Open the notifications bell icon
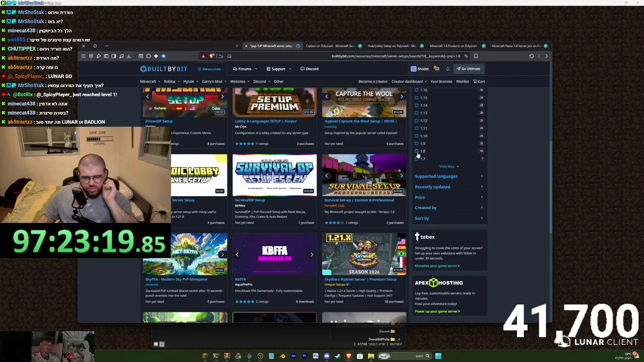 tap(447, 69)
